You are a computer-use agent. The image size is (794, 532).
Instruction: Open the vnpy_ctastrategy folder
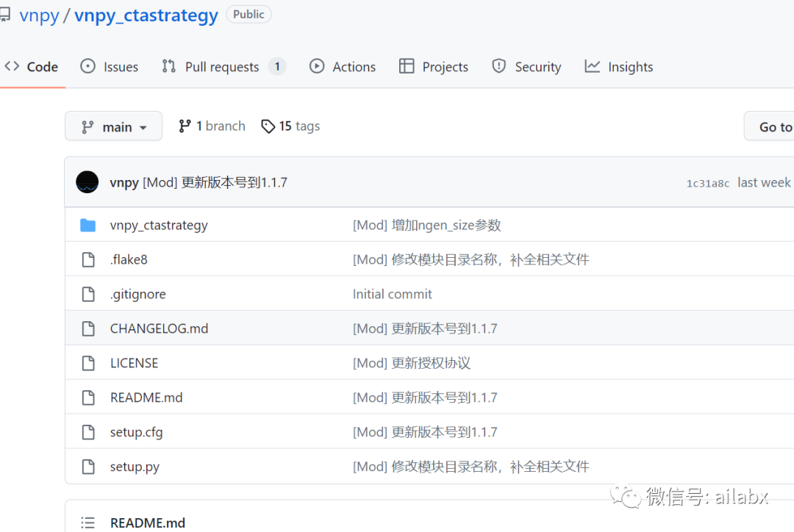click(x=159, y=226)
